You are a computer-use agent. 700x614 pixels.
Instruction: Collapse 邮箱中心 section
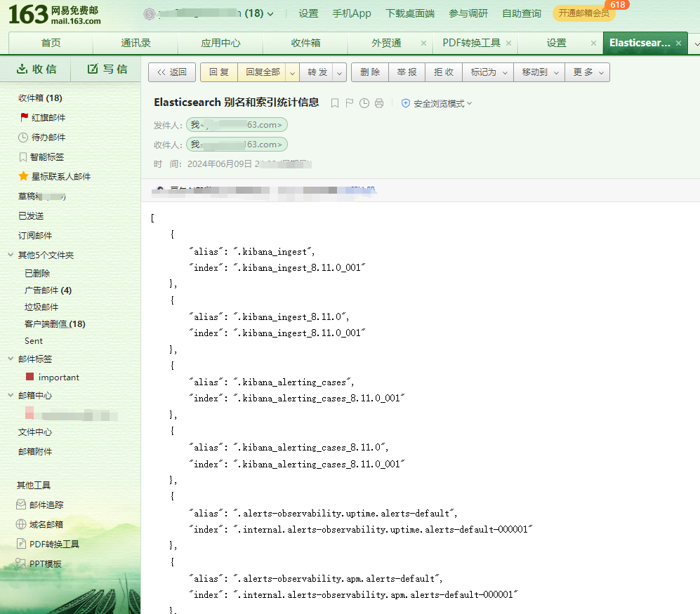click(x=11, y=395)
